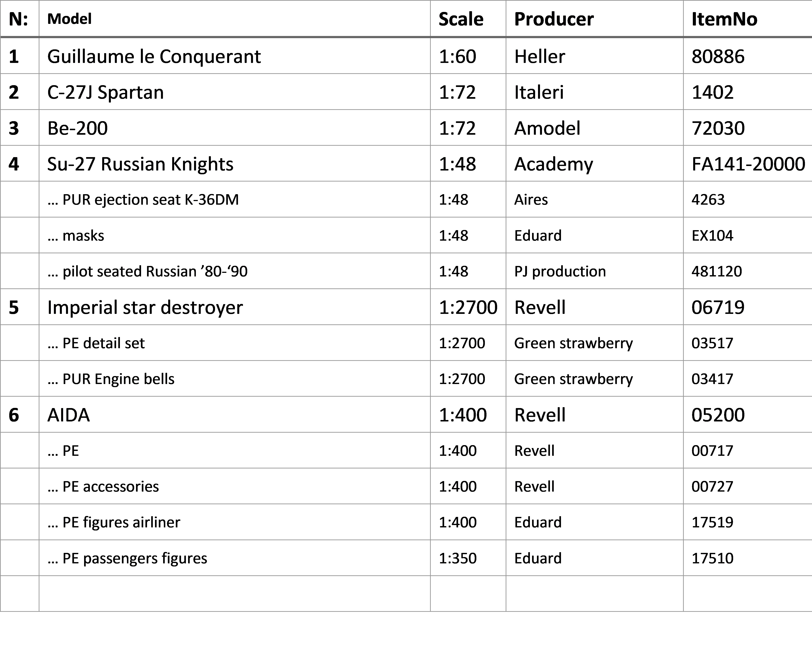The image size is (812, 646).
Task: Select the Be-200 model cell
Action: pos(235,128)
